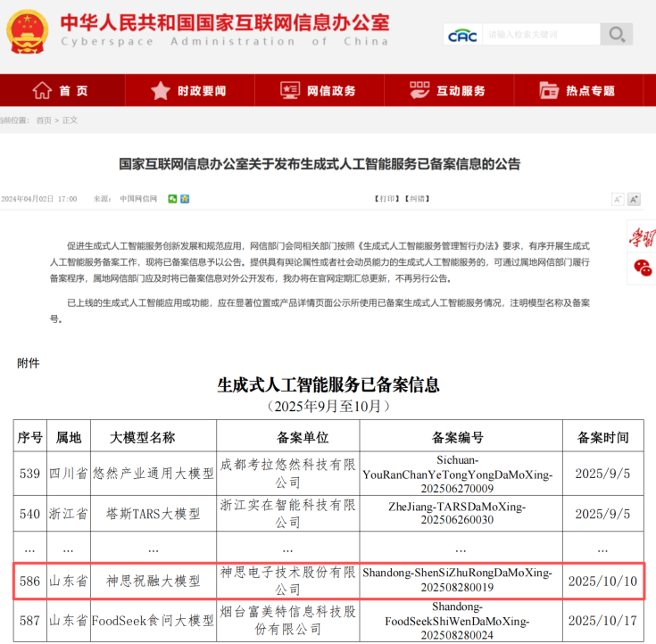Open the 首页 home navigation tab
Screen dimensions: 656x644
61,91
